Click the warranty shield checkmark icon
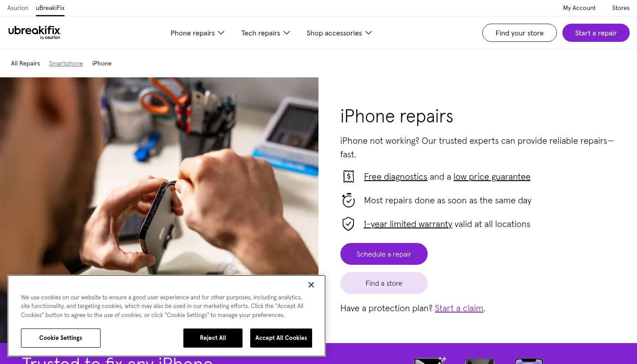637x364 pixels. pyautogui.click(x=348, y=224)
